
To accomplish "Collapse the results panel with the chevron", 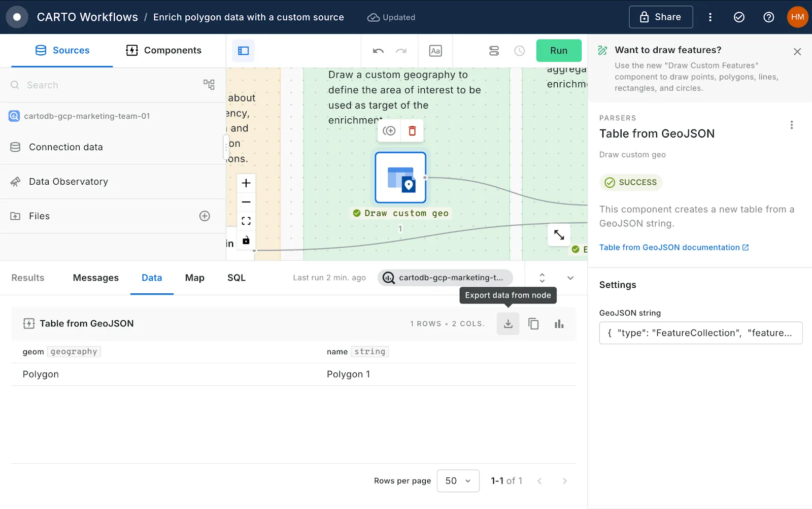I will tap(570, 278).
